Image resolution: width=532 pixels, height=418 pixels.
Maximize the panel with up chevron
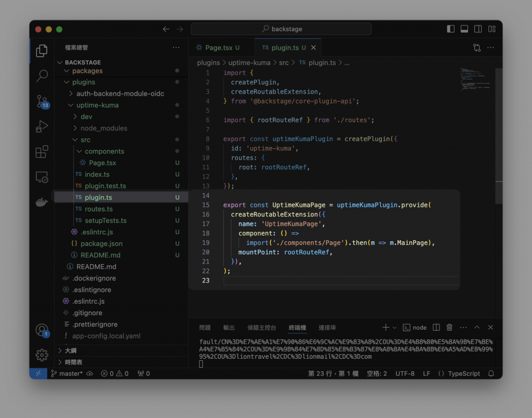(x=477, y=328)
